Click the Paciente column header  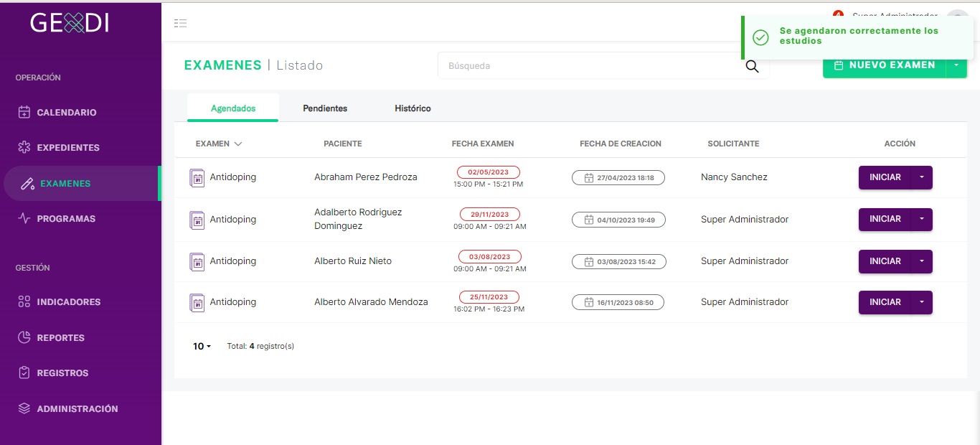(343, 144)
